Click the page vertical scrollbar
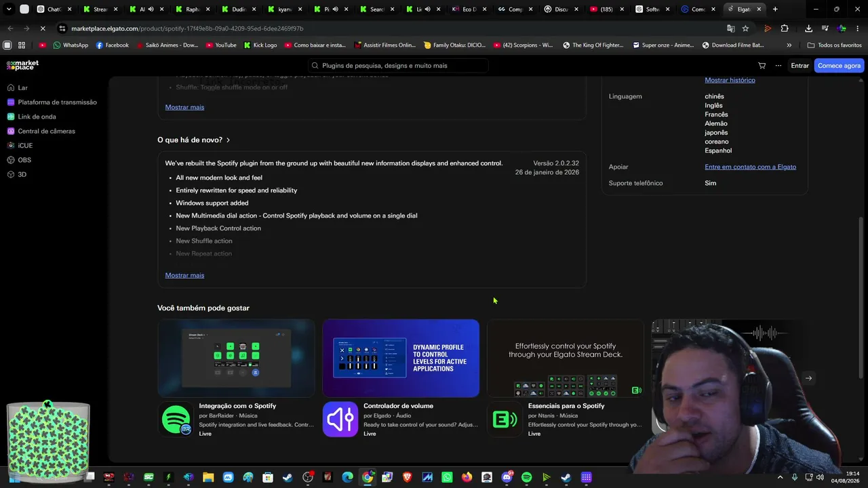 click(861, 298)
